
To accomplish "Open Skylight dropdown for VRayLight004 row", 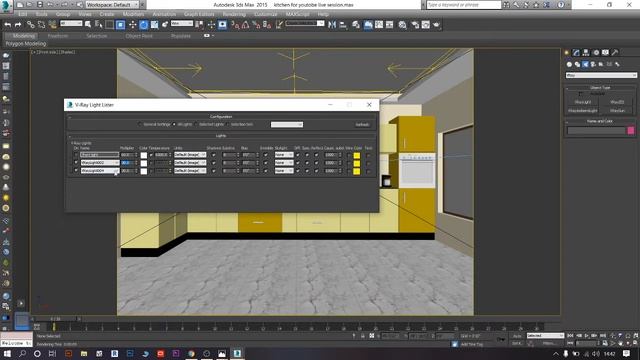I will (284, 171).
